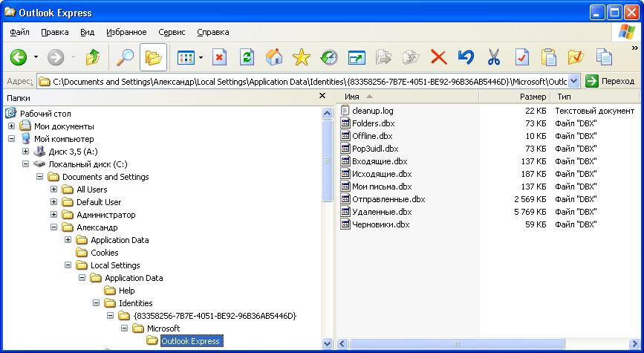
Task: Expand Мои документы tree node
Action: pyautogui.click(x=11, y=126)
